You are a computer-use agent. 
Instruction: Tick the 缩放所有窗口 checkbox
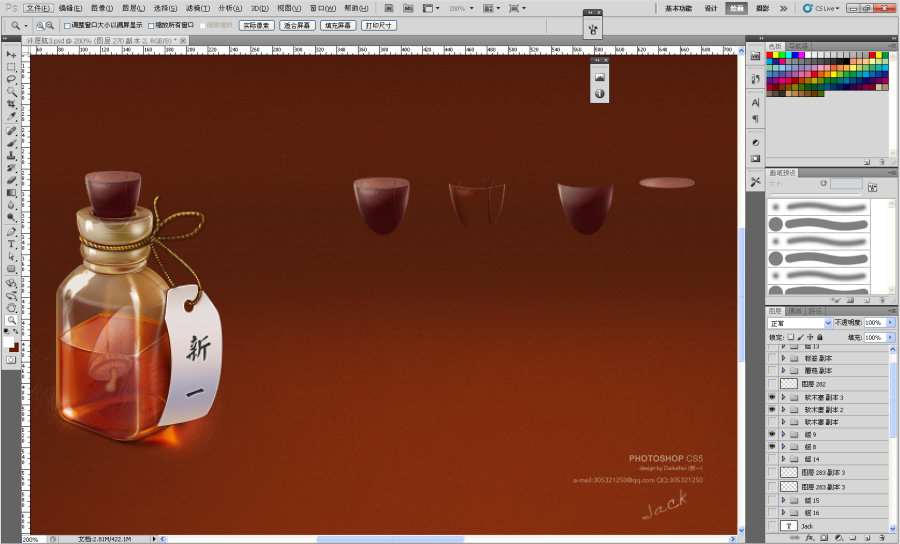[151, 25]
